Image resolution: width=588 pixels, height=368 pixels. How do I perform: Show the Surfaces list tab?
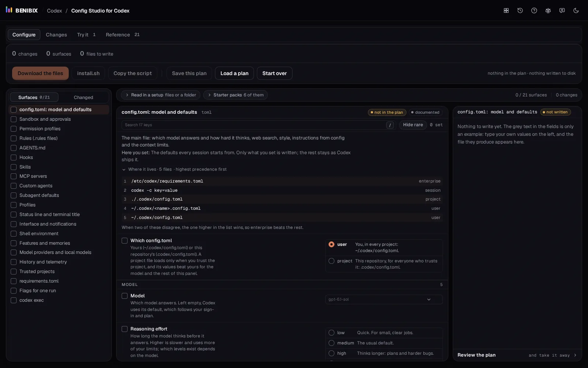pyautogui.click(x=34, y=97)
